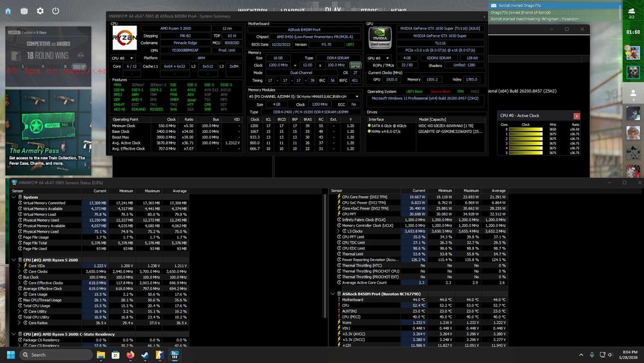The image size is (644, 363).
Task: Open the memory module chip icon button
Action: (355, 65)
